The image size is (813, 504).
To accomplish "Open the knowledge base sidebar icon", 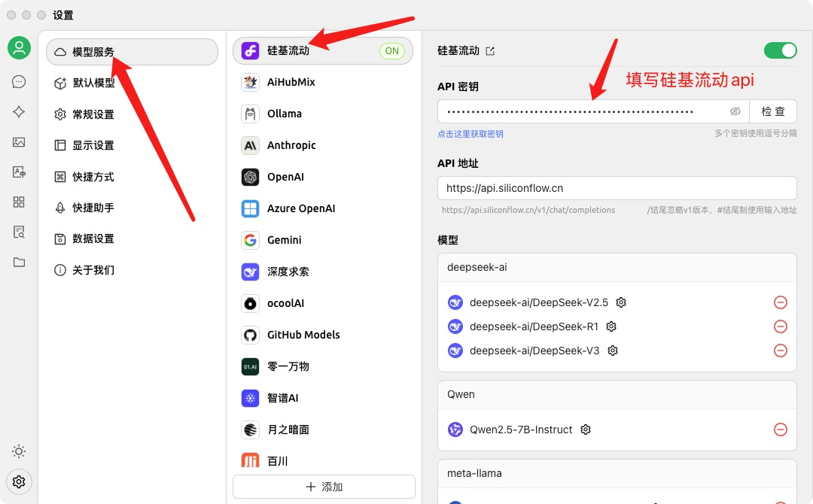I will [x=19, y=232].
